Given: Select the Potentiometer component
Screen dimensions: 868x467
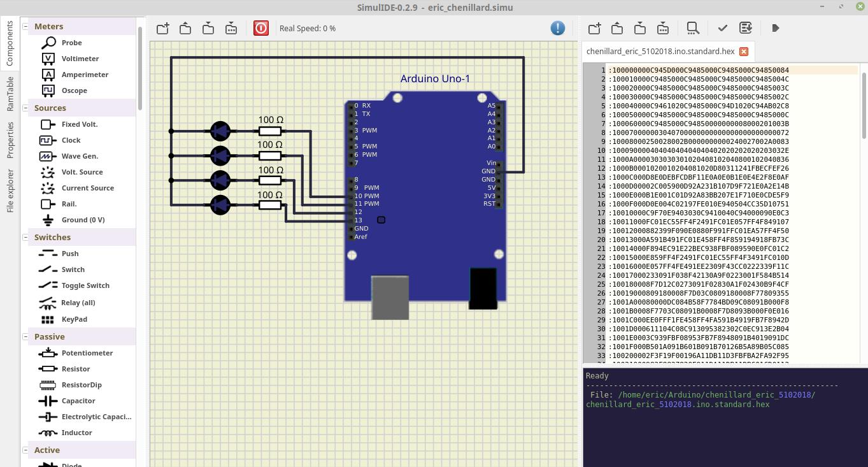Looking at the screenshot, I should pyautogui.click(x=87, y=353).
